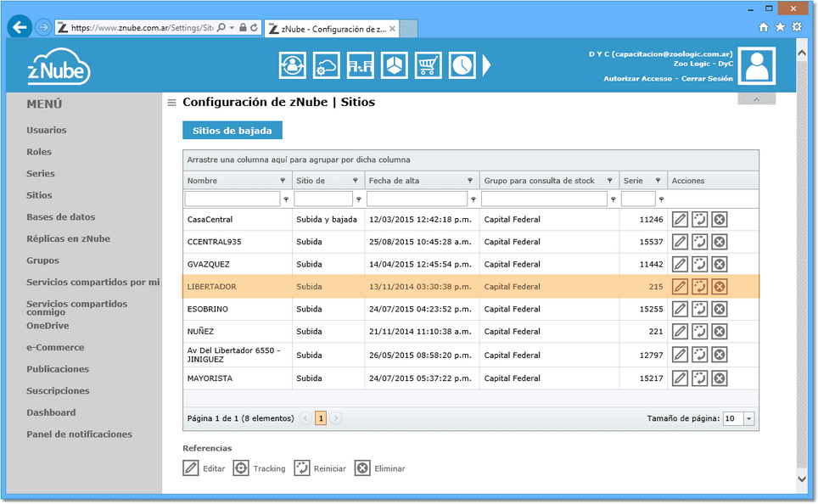Open Nombre column header filter menu
The image size is (818, 504).
click(x=283, y=181)
